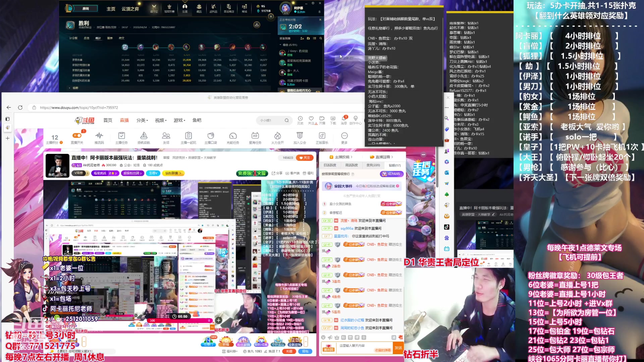
Task: Select the 推流码 (stream code) icon
Action: [99, 137]
